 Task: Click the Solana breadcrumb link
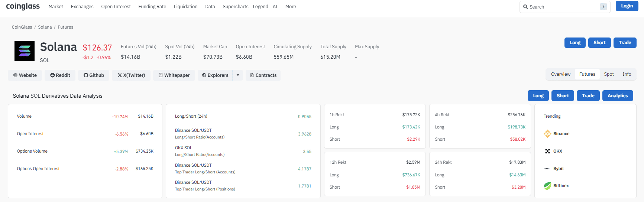click(45, 27)
